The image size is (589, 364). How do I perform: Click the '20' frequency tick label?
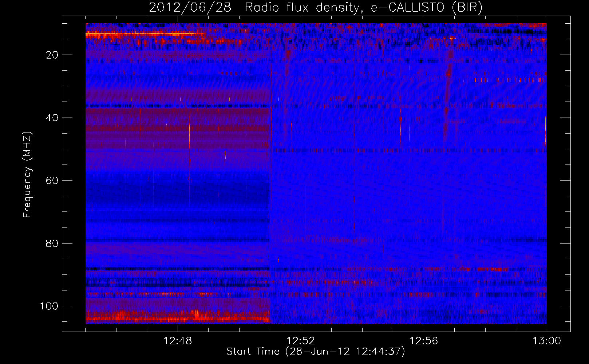(52, 55)
